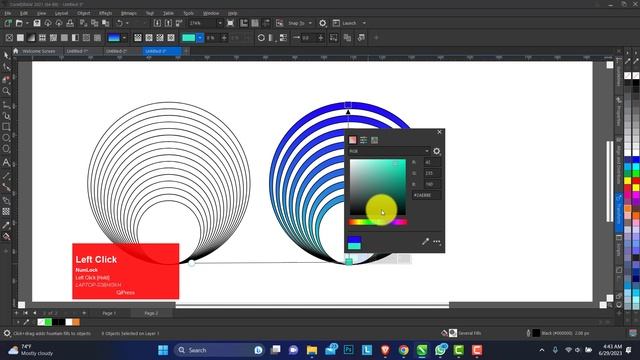This screenshot has height=360, width=640.
Task: Click the Save icon in toolbar
Action: click(37, 23)
